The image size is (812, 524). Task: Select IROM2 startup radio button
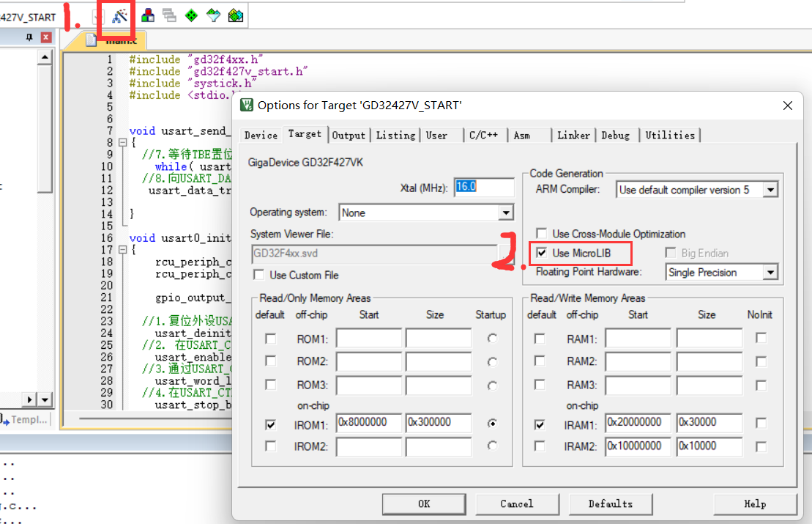point(492,446)
